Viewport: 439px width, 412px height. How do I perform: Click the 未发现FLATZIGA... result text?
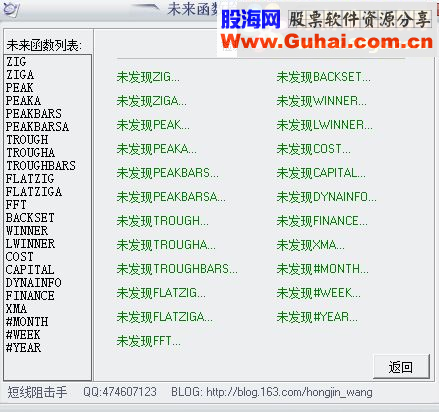point(165,317)
